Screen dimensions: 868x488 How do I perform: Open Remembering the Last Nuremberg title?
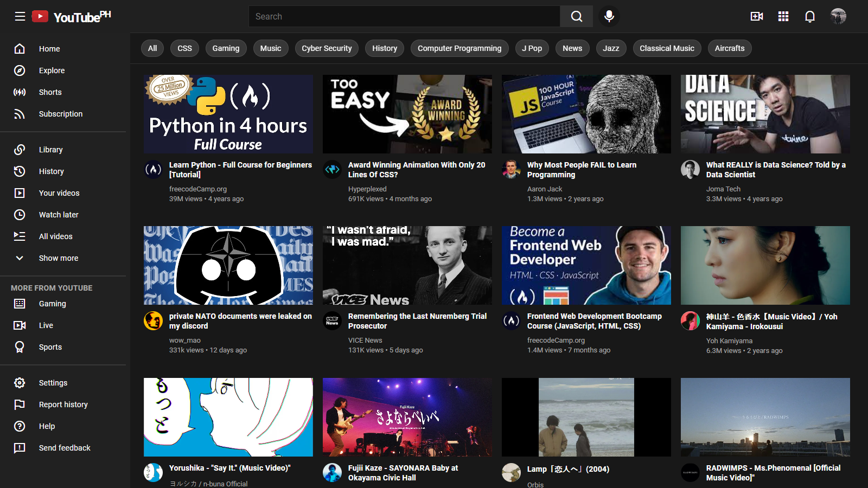[417, 321]
